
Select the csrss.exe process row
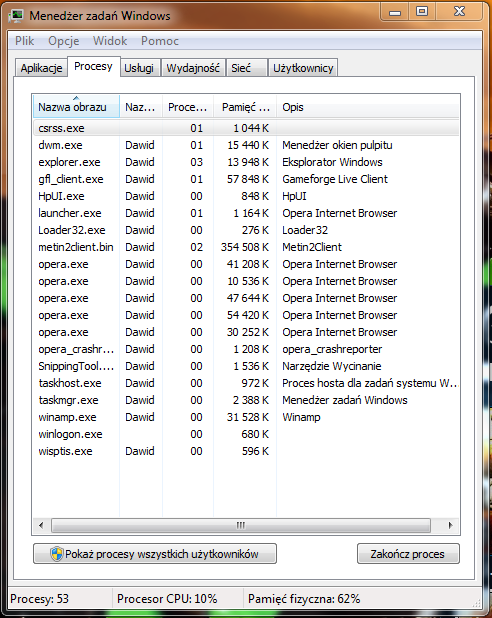click(x=246, y=128)
